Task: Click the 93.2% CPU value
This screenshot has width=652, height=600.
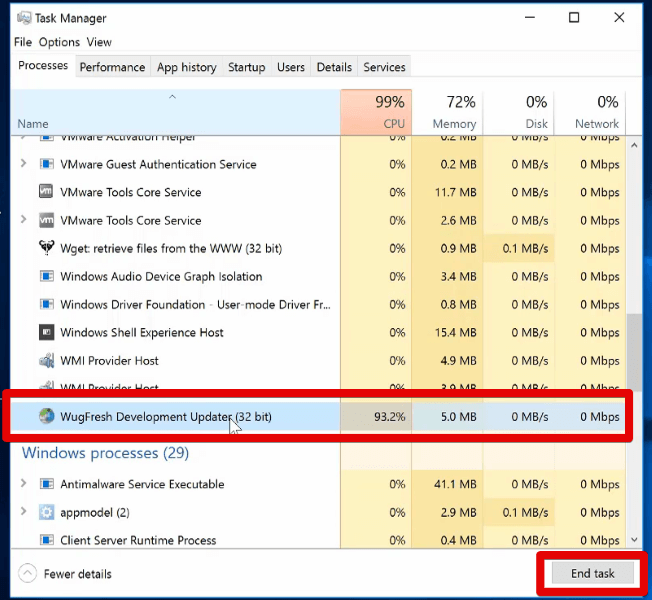Action: 389,416
